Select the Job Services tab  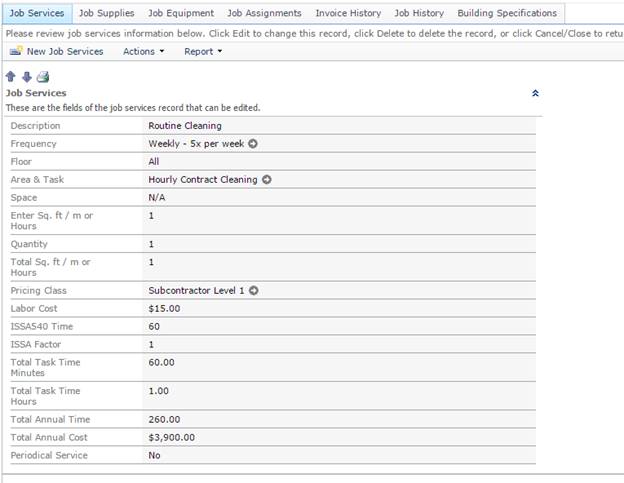click(x=37, y=13)
